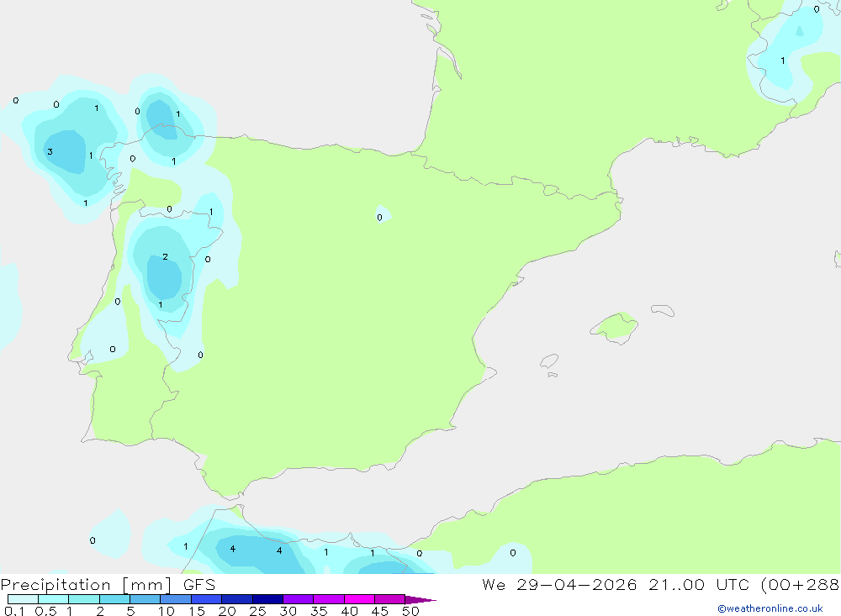Pick the 40–45 mm magenta legend box

[359, 599]
